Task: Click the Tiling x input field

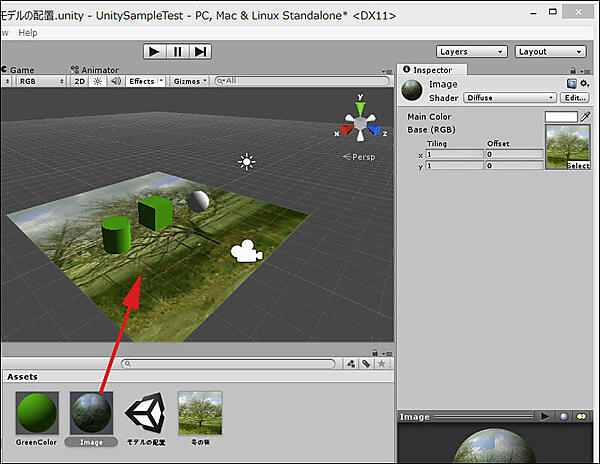Action: 454,154
